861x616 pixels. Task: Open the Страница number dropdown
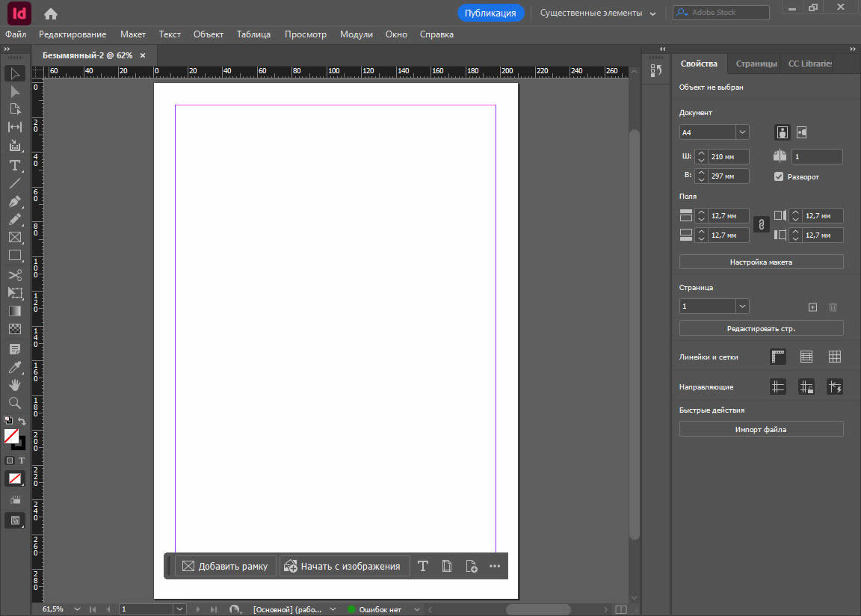(742, 307)
